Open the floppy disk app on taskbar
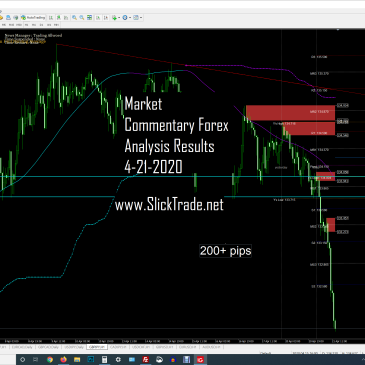Viewport: 365px width, 365px height. point(186,359)
